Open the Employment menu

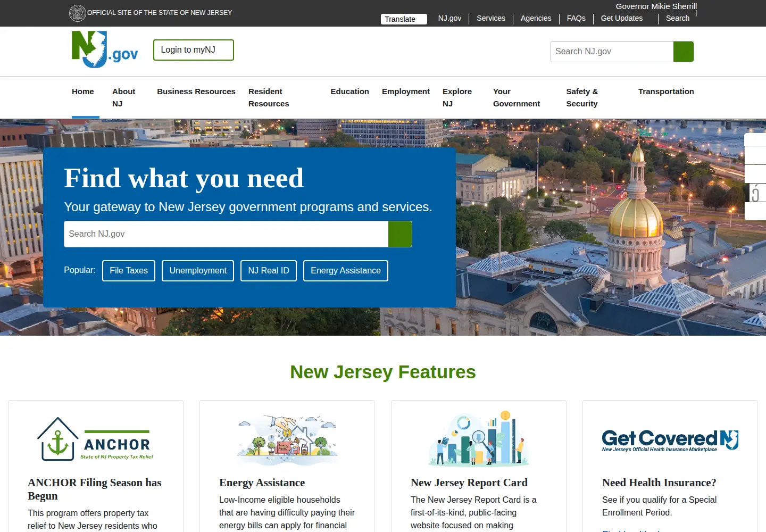click(406, 92)
